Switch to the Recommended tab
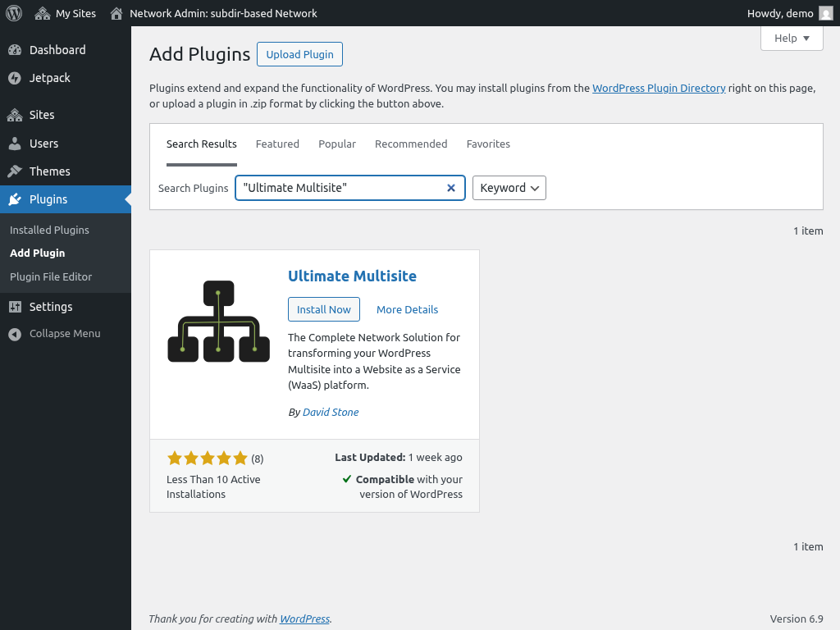The image size is (840, 630). coord(411,144)
